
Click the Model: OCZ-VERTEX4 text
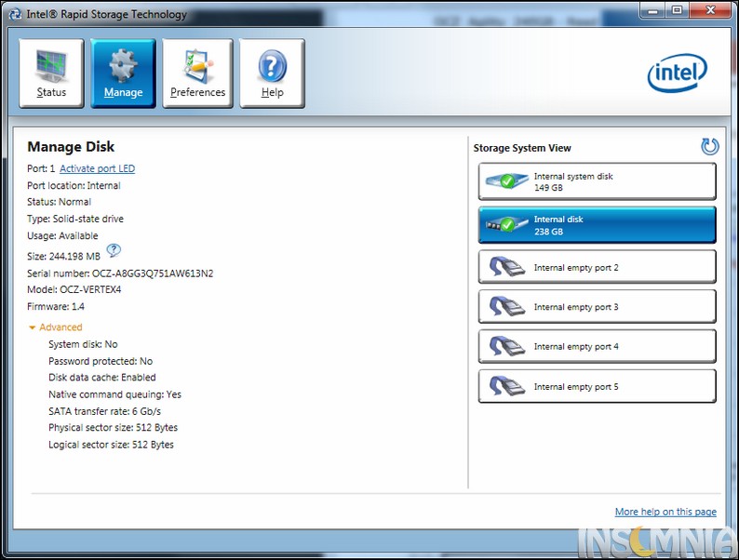coord(74,289)
